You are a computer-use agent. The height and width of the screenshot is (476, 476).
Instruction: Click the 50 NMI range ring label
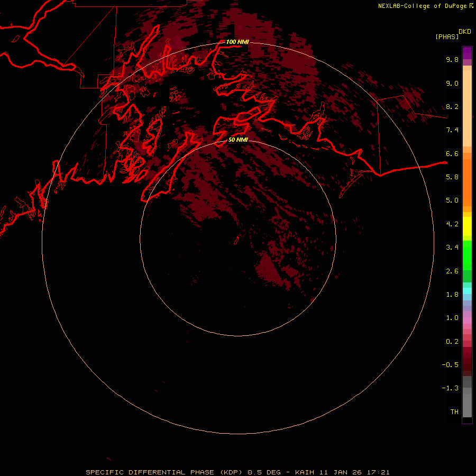point(238,140)
